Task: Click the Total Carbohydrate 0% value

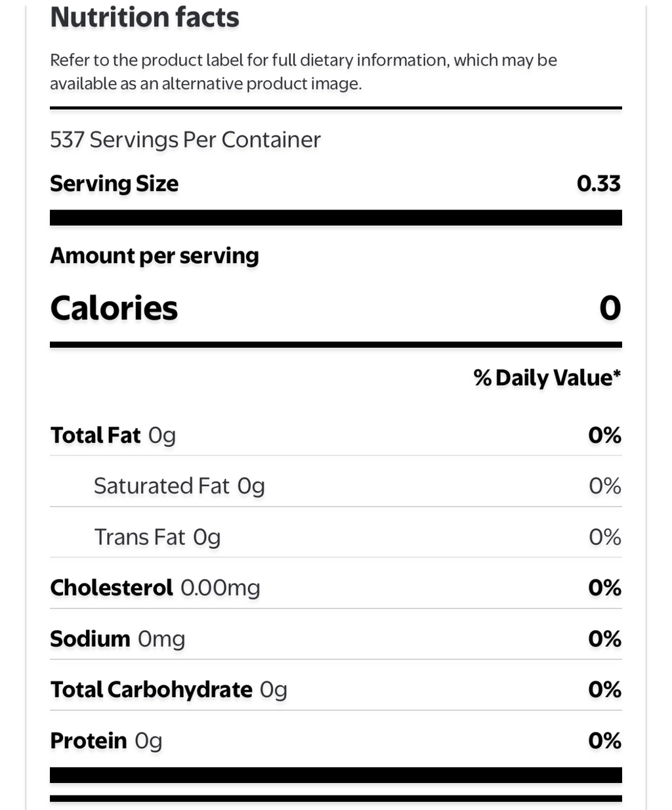Action: (x=605, y=690)
